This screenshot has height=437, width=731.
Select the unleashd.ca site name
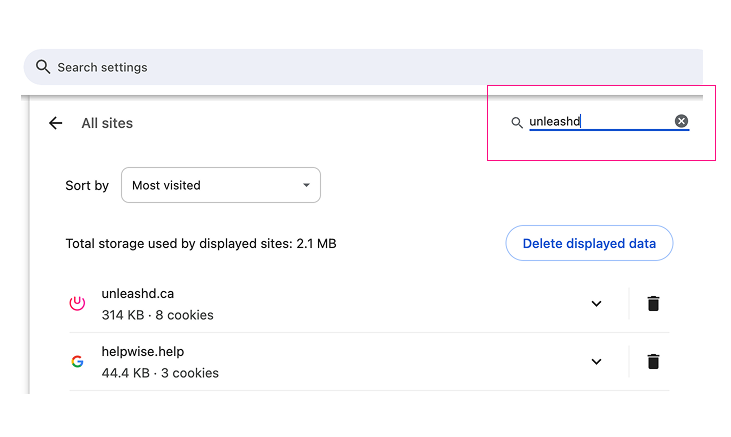click(138, 294)
